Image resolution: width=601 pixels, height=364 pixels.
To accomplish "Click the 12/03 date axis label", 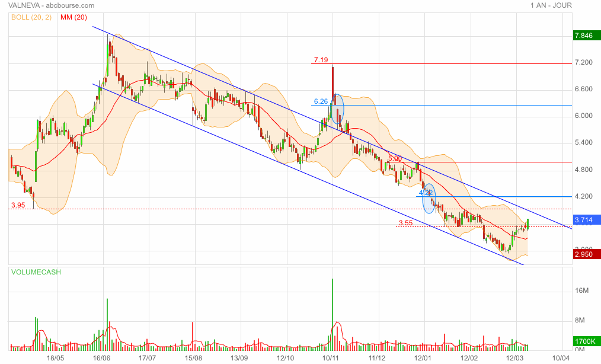I will pyautogui.click(x=515, y=358).
